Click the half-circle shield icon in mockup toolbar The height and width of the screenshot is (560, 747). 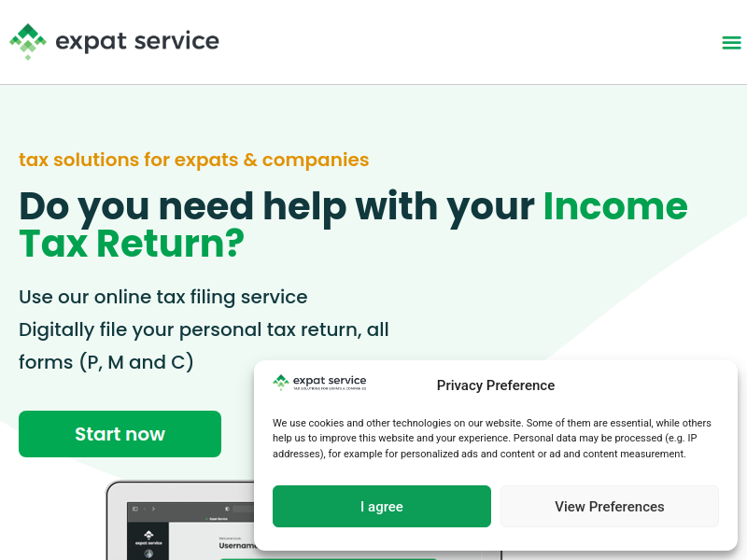(227, 509)
